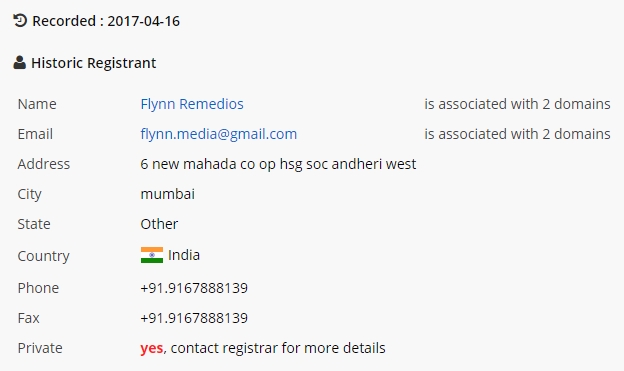624x371 pixels.
Task: Click the Private field label
Action: (40, 348)
